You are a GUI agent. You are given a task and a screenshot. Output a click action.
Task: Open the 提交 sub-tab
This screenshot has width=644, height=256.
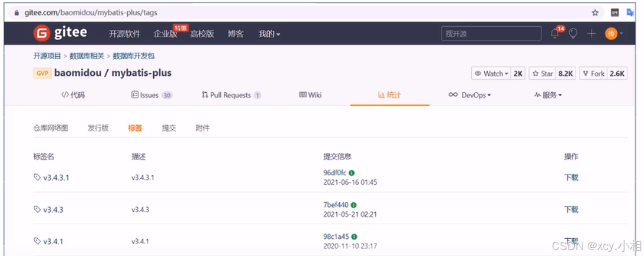pyautogui.click(x=169, y=128)
